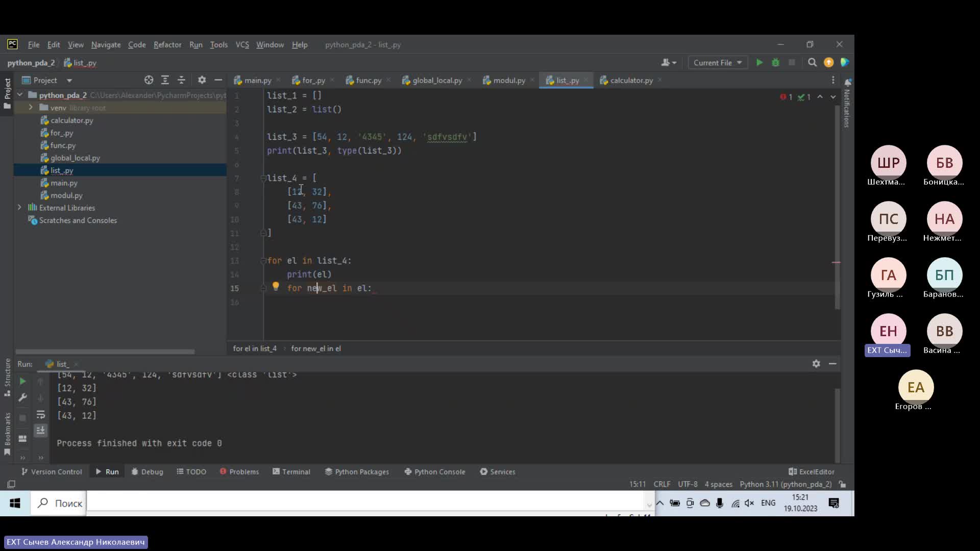Open the Current File run configuration dropdown
980x551 pixels.
pos(718,62)
